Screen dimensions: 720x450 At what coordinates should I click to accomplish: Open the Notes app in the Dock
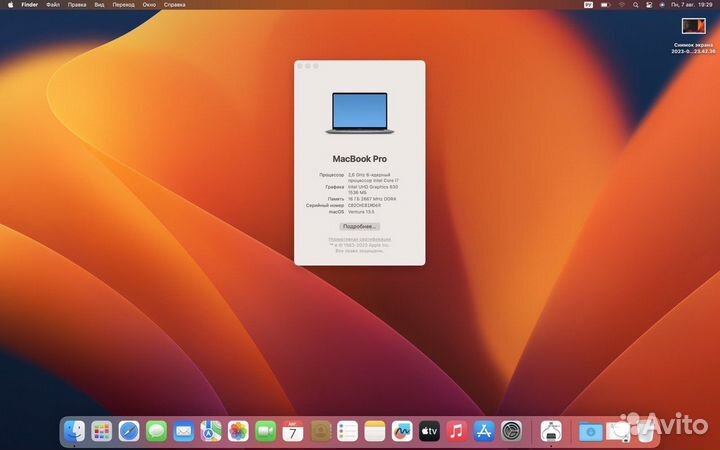tap(375, 432)
